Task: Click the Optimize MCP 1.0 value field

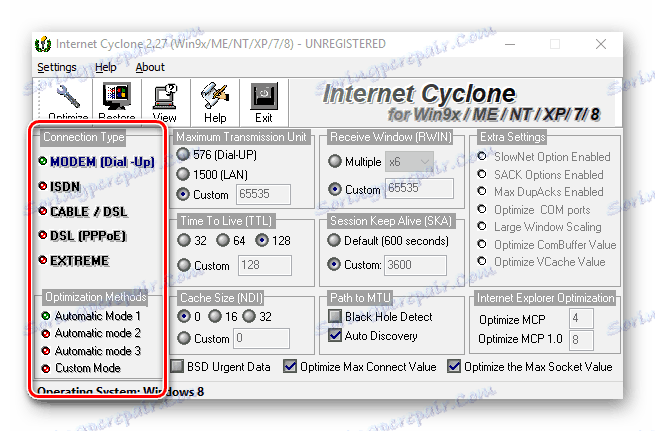Action: coord(581,340)
